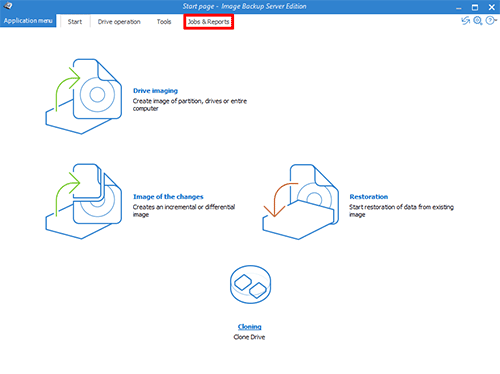Open the Restoration link
Image resolution: width=500 pixels, height=374 pixels.
369,197
